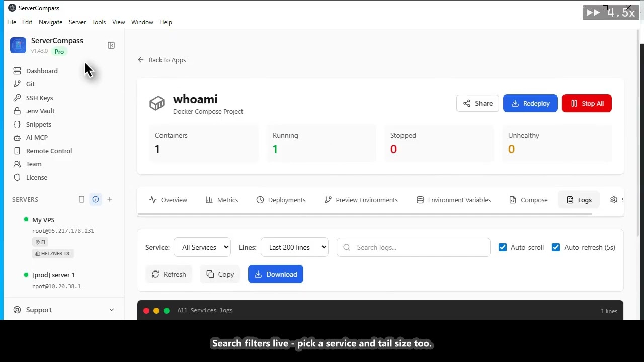The width and height of the screenshot is (644, 362).
Task: Click the red terminal dot
Action: coord(146,311)
